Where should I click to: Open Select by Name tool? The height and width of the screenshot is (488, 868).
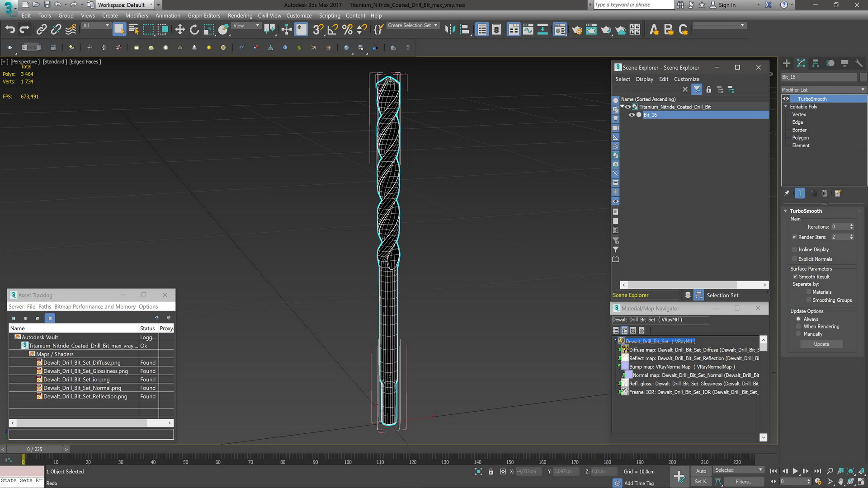(134, 30)
